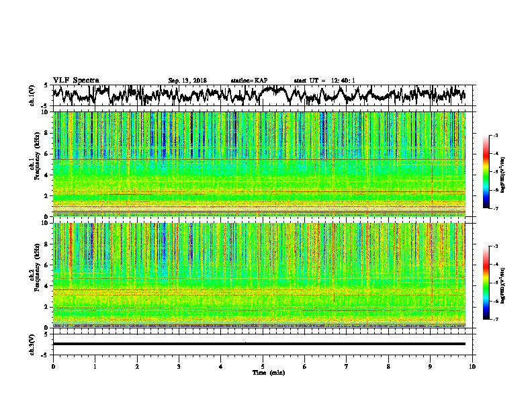Viewport: 532px width, 411px height.
Task: Click the "start UT = 12:40: 1" text
Action: pyautogui.click(x=324, y=81)
